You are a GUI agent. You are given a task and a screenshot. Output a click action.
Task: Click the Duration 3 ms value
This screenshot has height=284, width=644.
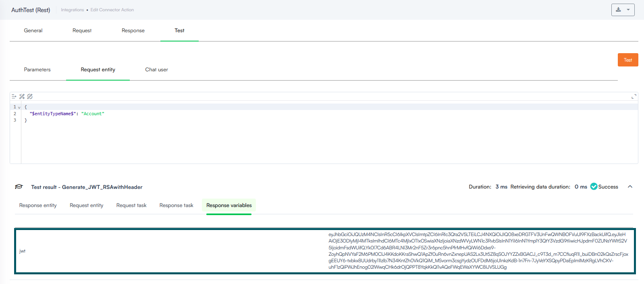click(501, 187)
